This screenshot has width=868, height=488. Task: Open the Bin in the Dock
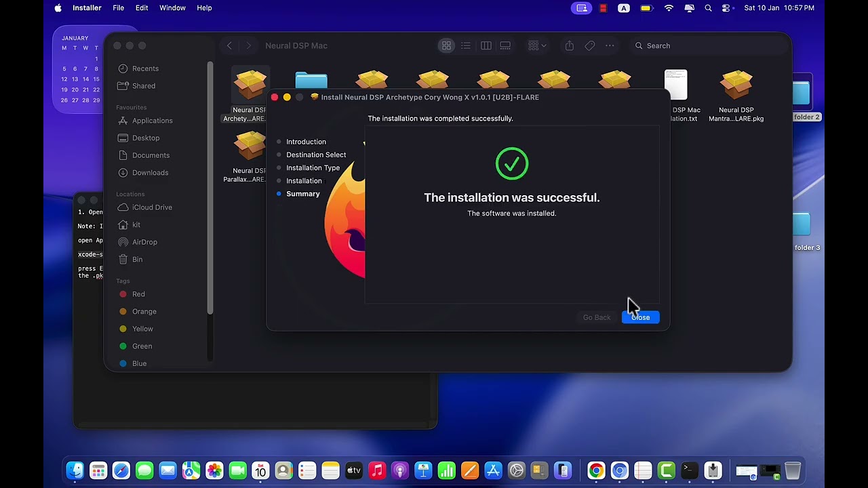[793, 470]
